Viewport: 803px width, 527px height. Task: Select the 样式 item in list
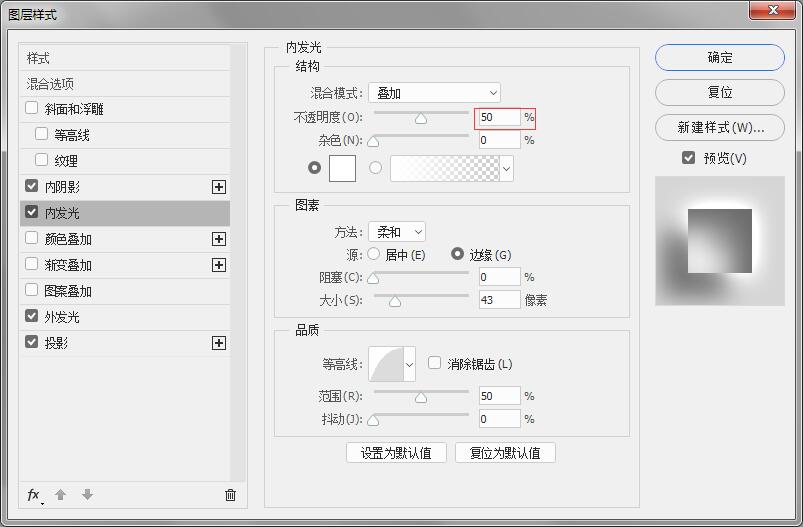124,58
